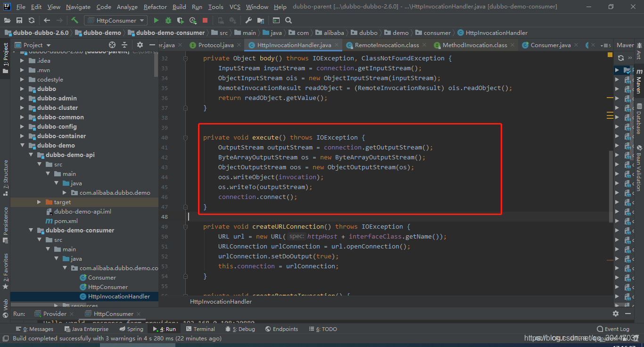This screenshot has width=644, height=347.
Task: Stop the process with the red square
Action: tap(205, 20)
